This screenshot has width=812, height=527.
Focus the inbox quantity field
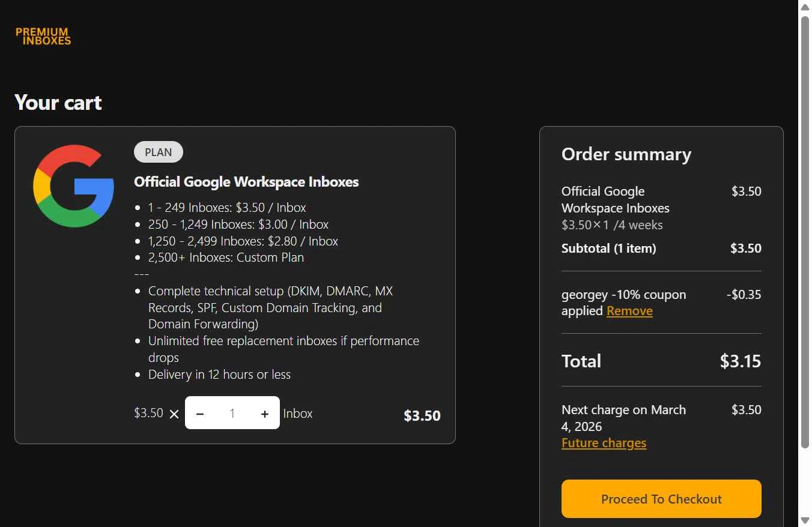(232, 414)
